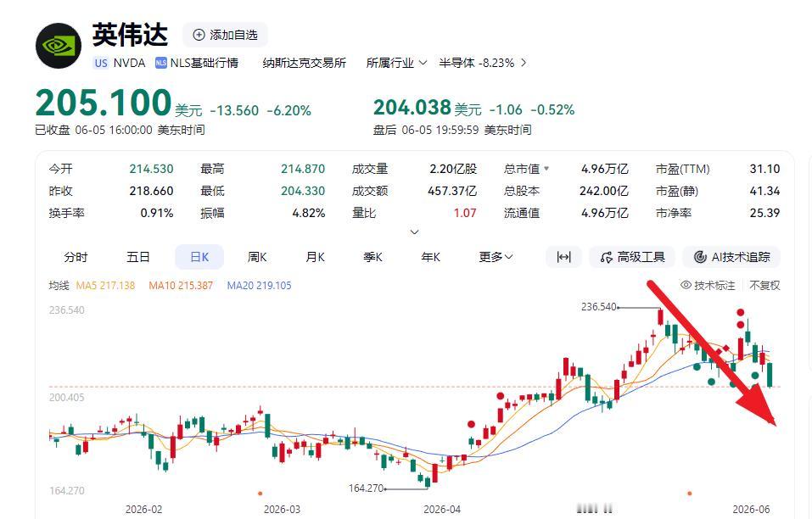Click the 204.038 after-hours price
This screenshot has width=812, height=519.
pos(412,109)
